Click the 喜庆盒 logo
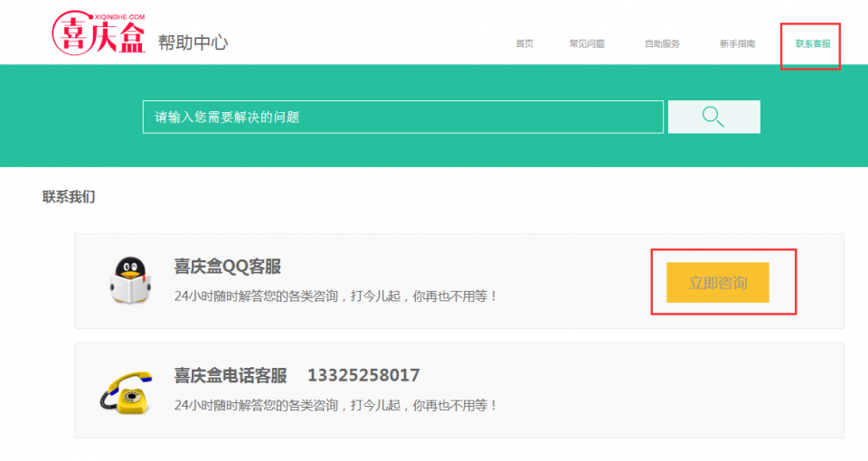868x461 pixels. coord(98,34)
